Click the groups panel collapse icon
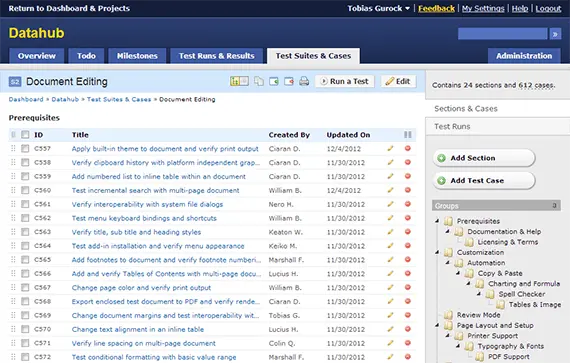Screen dimensions: 570x363 click(554, 205)
